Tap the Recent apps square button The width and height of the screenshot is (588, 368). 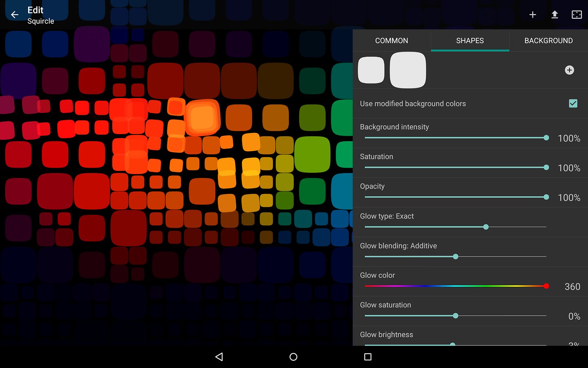click(367, 357)
